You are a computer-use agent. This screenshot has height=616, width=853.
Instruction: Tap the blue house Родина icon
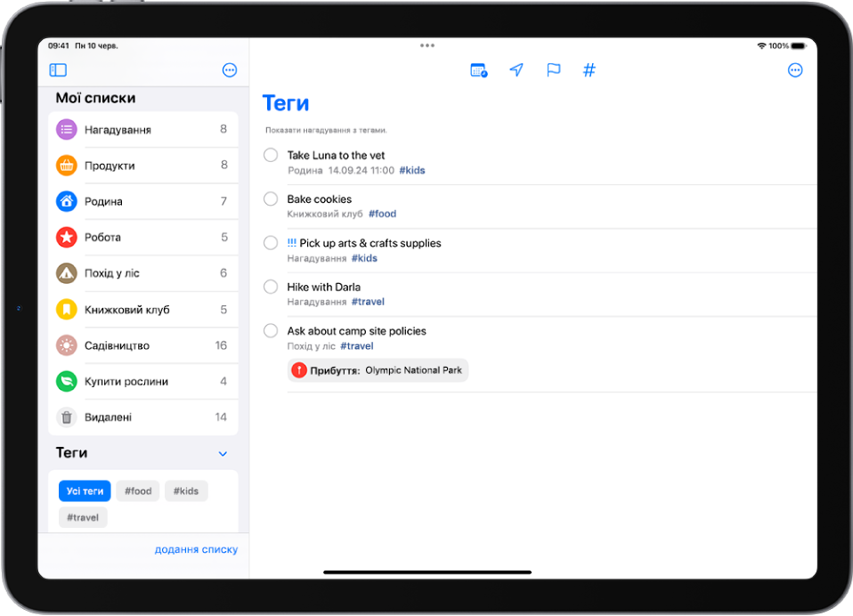pos(67,201)
